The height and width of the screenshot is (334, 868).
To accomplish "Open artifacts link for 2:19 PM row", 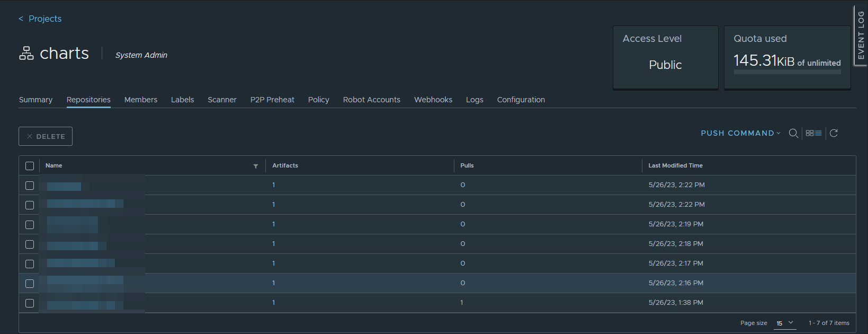I will tap(273, 224).
